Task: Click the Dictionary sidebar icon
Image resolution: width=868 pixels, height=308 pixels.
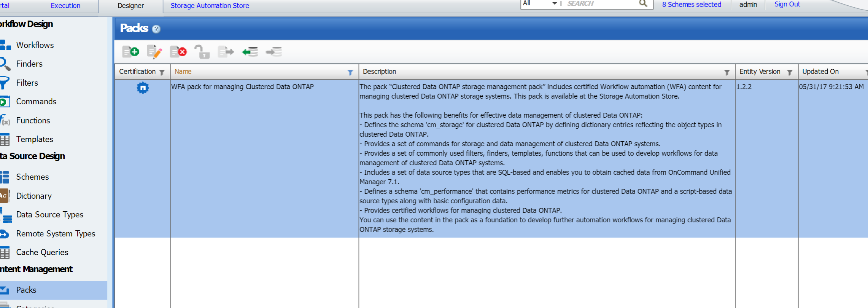Action: click(x=5, y=196)
